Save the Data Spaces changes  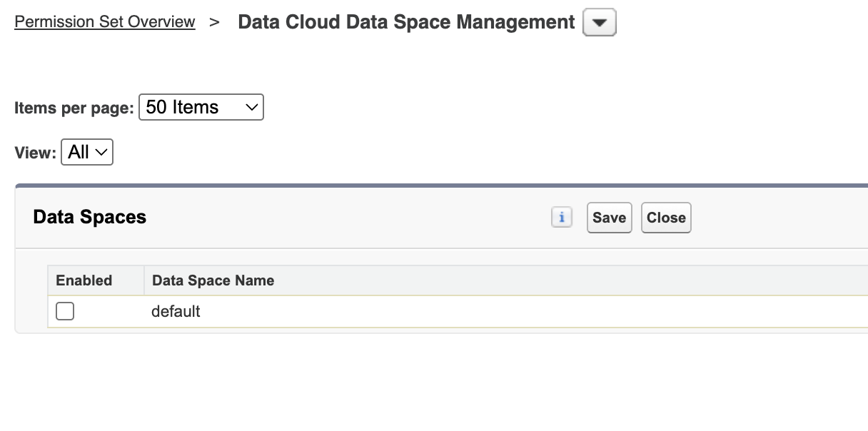[x=609, y=218]
